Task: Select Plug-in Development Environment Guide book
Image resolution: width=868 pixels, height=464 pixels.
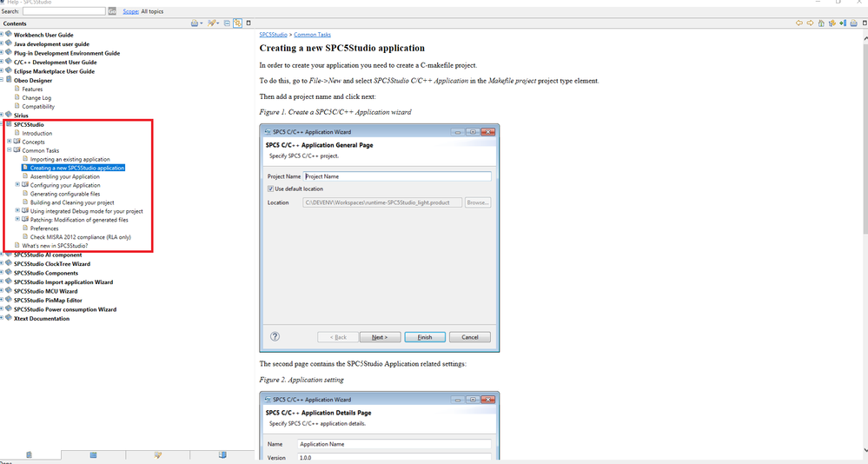Action: pos(66,53)
